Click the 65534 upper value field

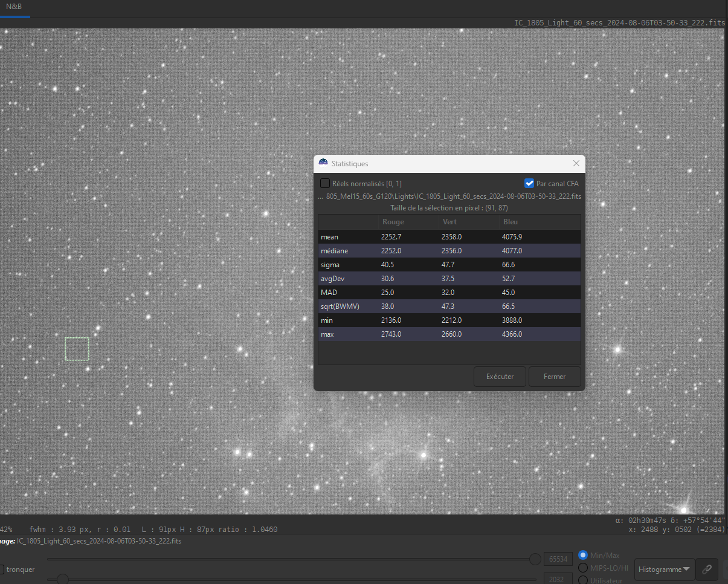(558, 559)
